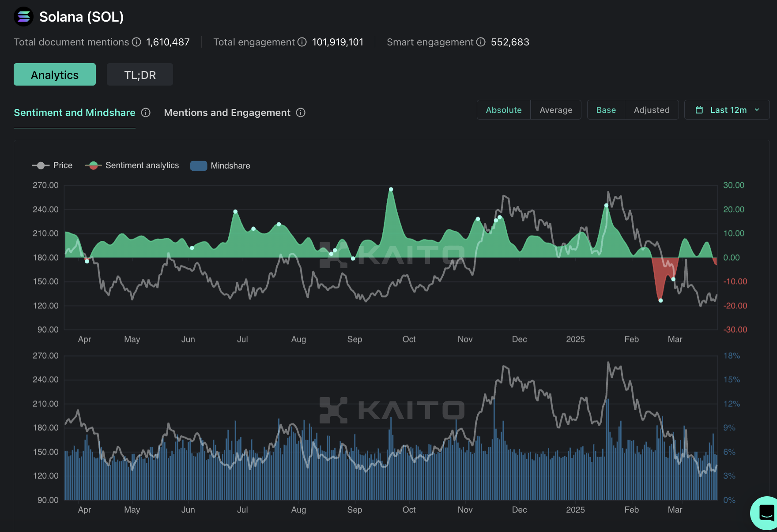Click the calendar icon in date range selector
Viewport: 777px width, 532px height.
coord(699,110)
